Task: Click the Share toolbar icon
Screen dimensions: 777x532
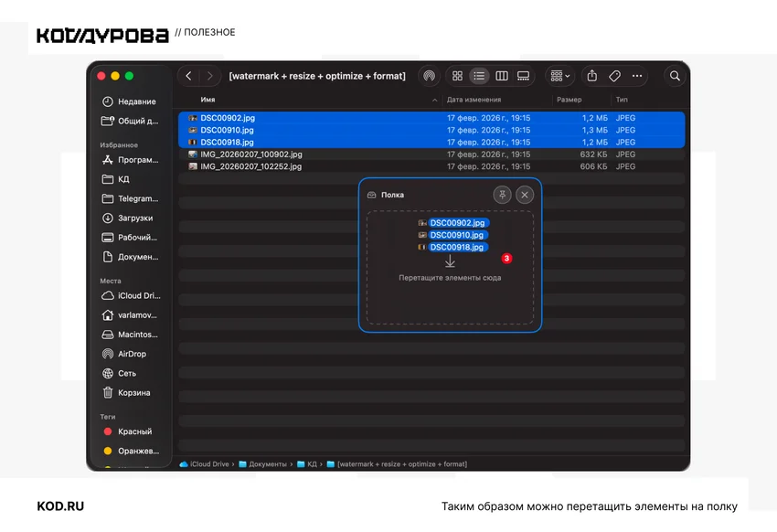Action: [591, 76]
